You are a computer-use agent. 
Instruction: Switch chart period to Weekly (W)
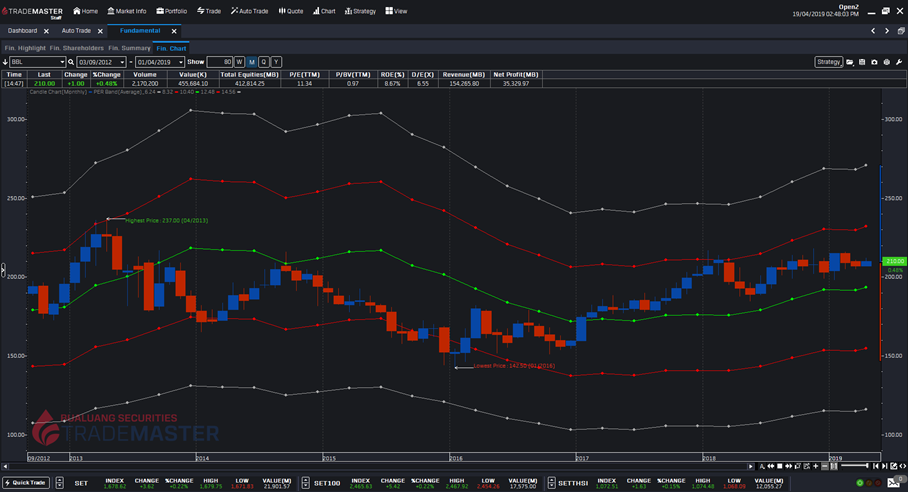pos(240,62)
